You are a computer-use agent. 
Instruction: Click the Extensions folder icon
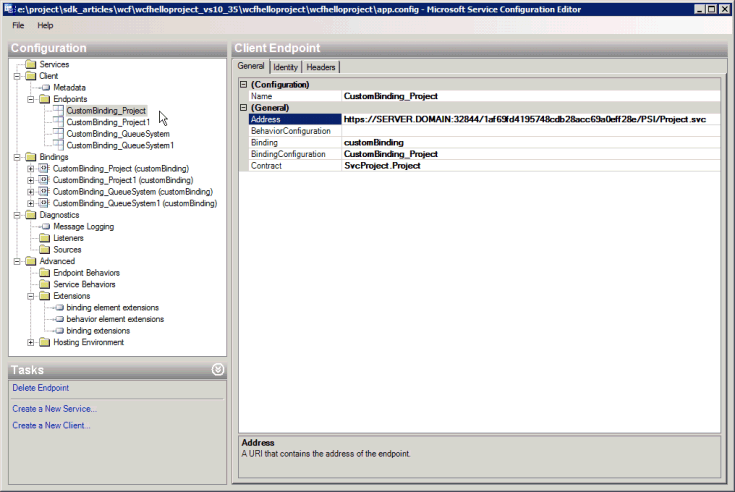pyautogui.click(x=45, y=296)
